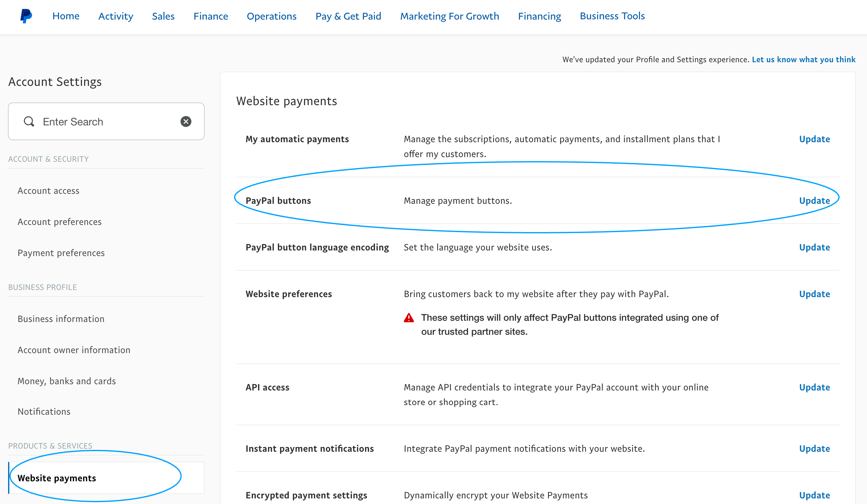Click the Website payments page heading
The image size is (867, 504).
pyautogui.click(x=287, y=101)
